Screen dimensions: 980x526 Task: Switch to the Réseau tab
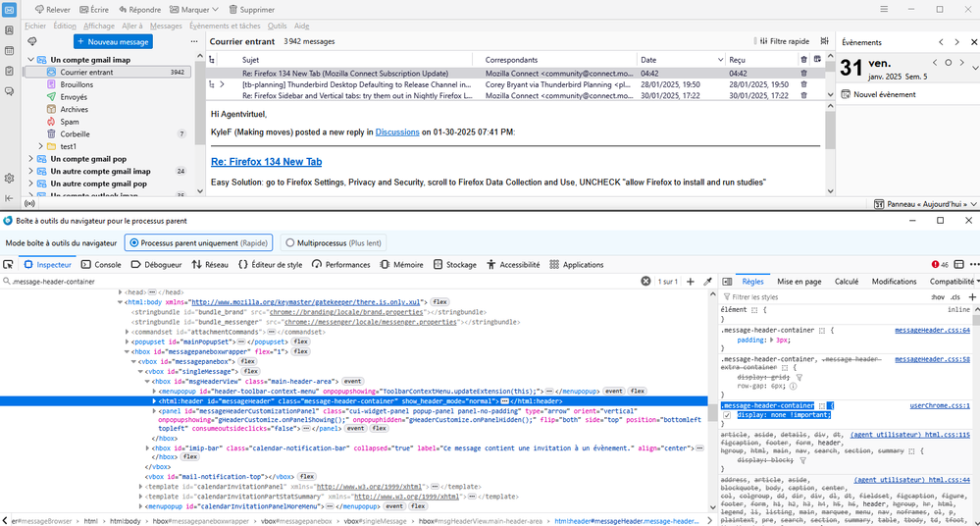pos(210,265)
